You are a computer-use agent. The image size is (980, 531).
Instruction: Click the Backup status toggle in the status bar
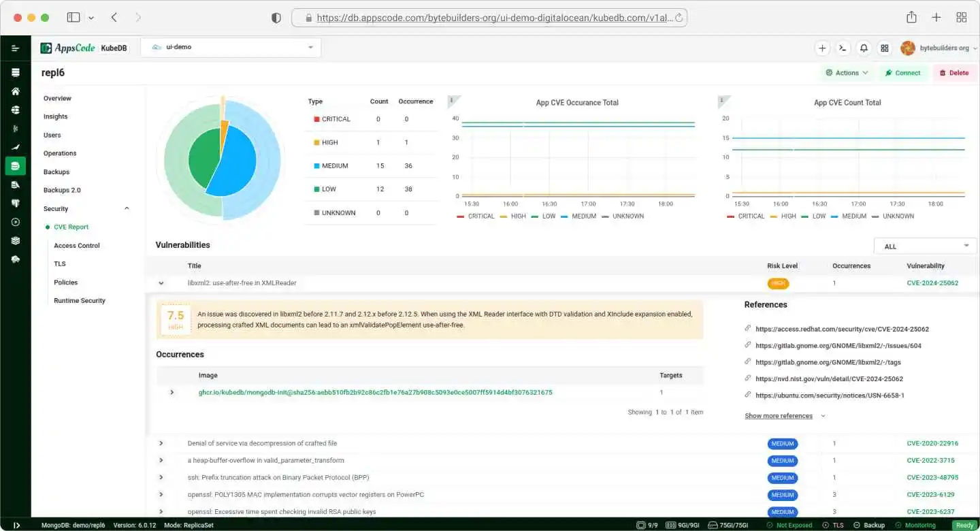coord(869,525)
